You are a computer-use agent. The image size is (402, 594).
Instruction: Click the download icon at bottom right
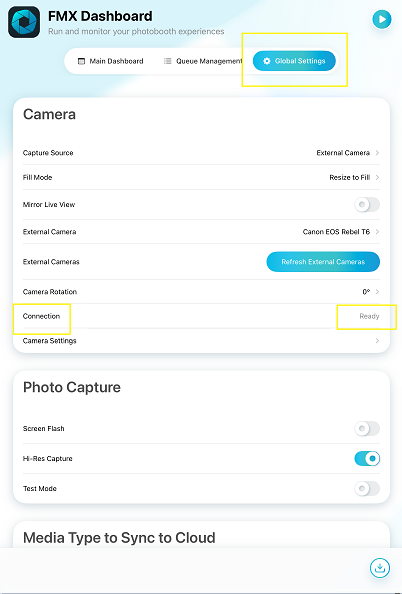click(380, 567)
